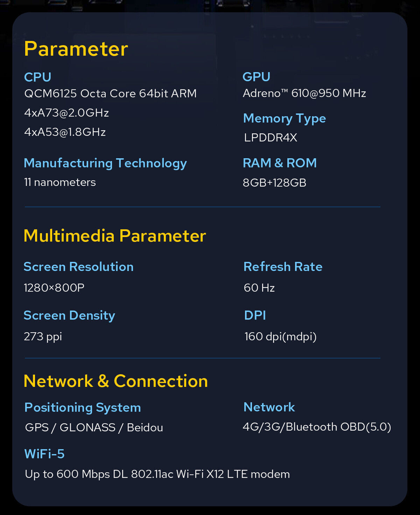Click the Network & Connection heading
The image size is (420, 515).
coord(116,381)
